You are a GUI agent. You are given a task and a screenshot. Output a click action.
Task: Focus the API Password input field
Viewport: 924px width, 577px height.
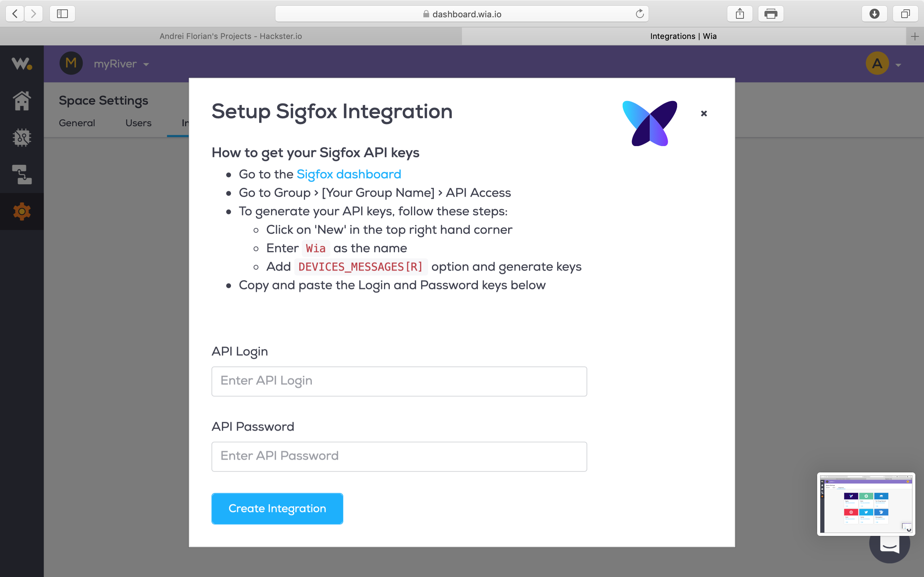[399, 457]
